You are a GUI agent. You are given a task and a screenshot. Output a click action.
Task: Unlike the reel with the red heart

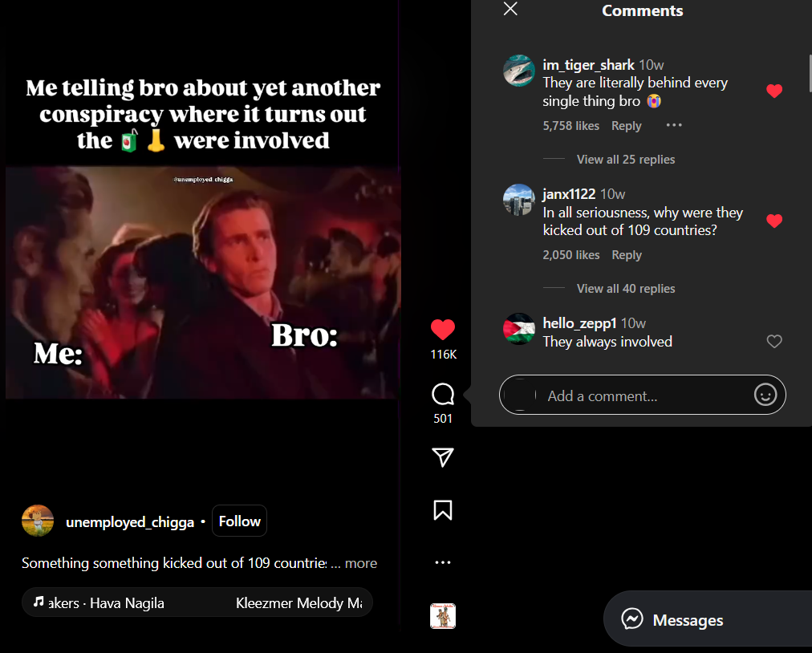click(443, 330)
